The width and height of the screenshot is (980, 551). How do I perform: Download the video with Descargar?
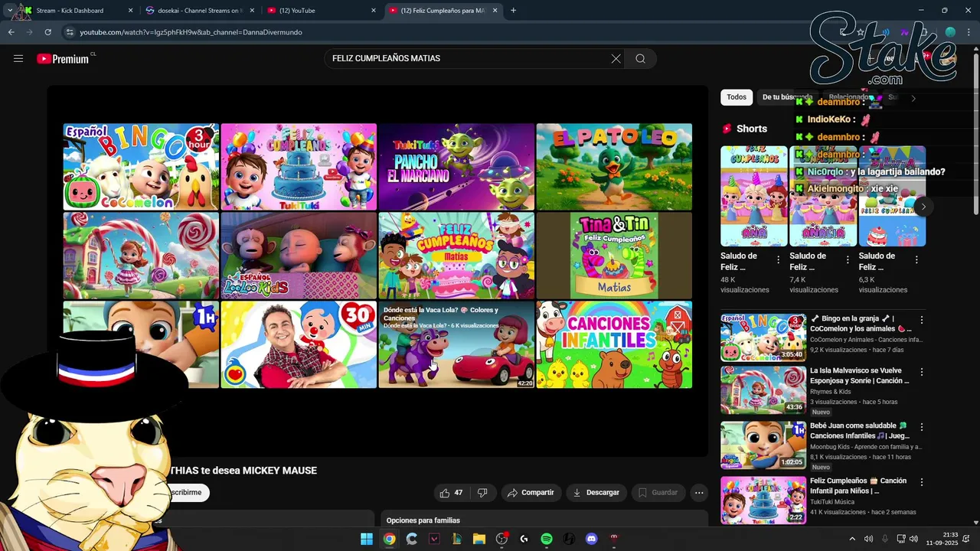click(596, 493)
